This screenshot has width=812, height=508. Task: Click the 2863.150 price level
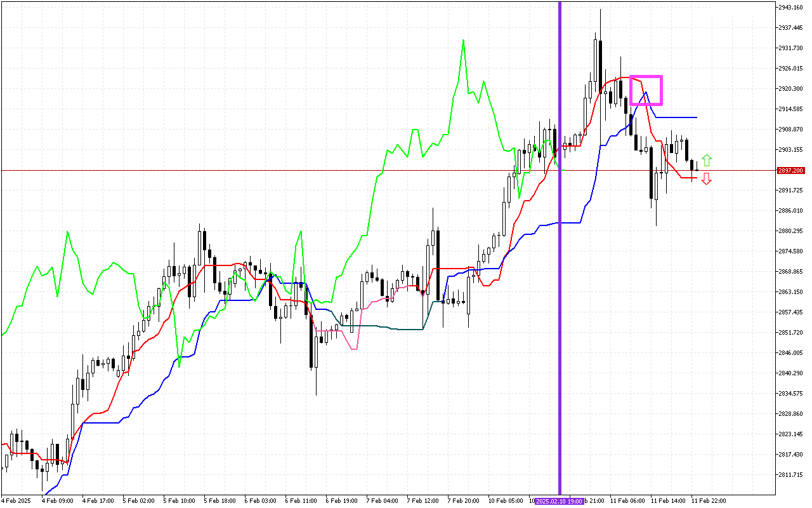(x=790, y=292)
